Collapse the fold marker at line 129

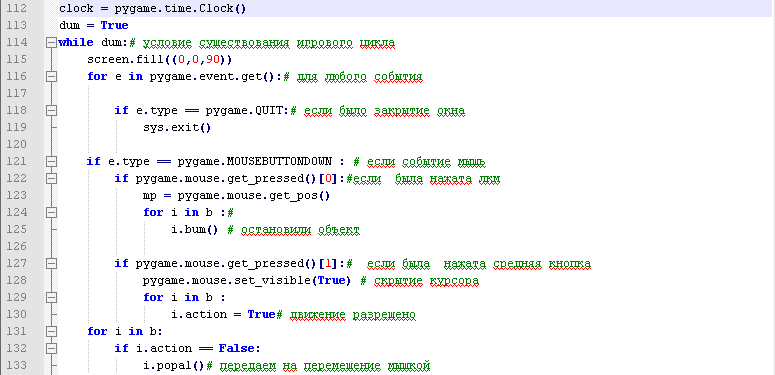(50, 297)
